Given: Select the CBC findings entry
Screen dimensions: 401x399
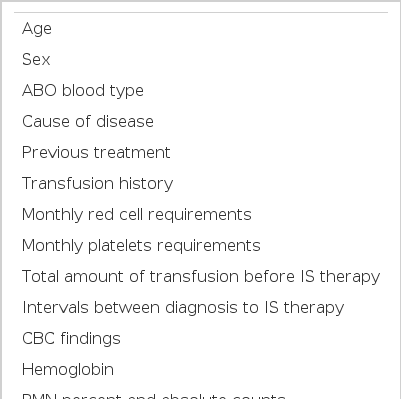Looking at the screenshot, I should 201,339.
